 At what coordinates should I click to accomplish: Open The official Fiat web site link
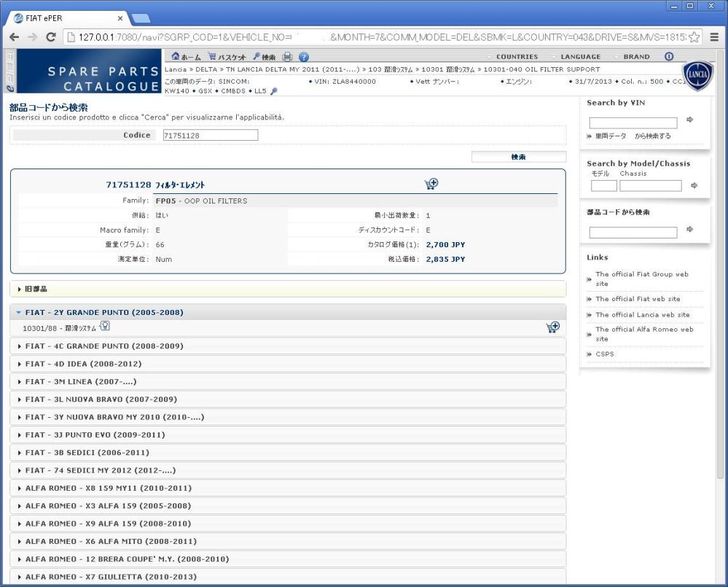click(x=638, y=299)
